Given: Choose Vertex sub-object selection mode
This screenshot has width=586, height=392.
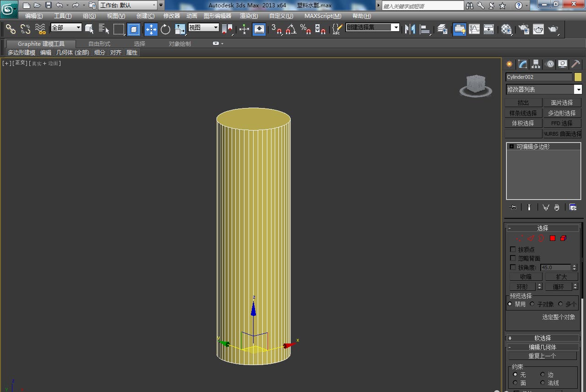Looking at the screenshot, I should 519,238.
